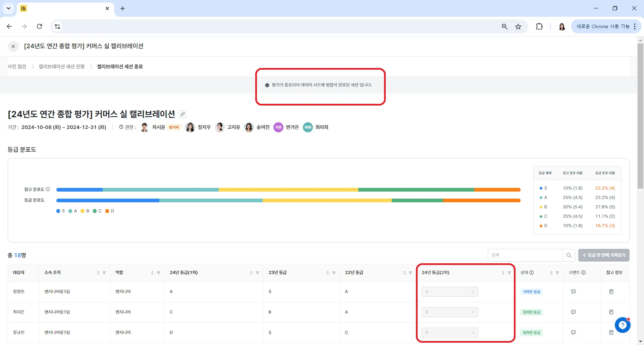Viewport: 644px width, 345px height.
Task: Click the 검색 search input field
Action: (525, 255)
